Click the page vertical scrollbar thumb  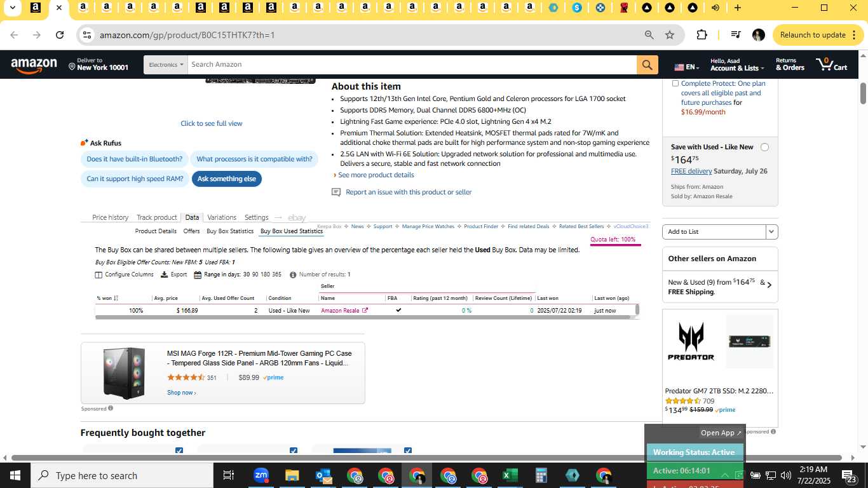coord(864,93)
